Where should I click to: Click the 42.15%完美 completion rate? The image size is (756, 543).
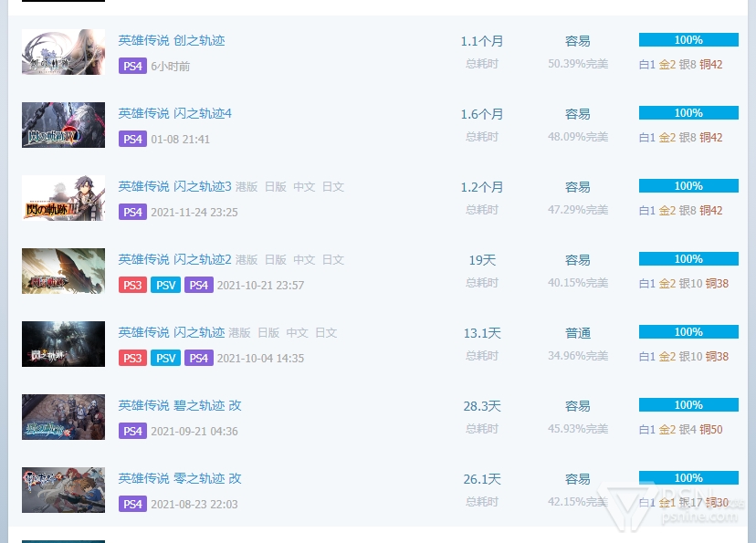[578, 502]
